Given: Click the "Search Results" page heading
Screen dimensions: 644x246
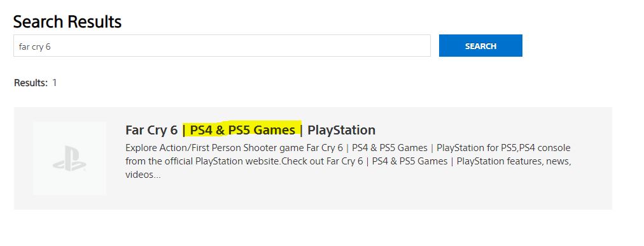Looking at the screenshot, I should tap(67, 22).
